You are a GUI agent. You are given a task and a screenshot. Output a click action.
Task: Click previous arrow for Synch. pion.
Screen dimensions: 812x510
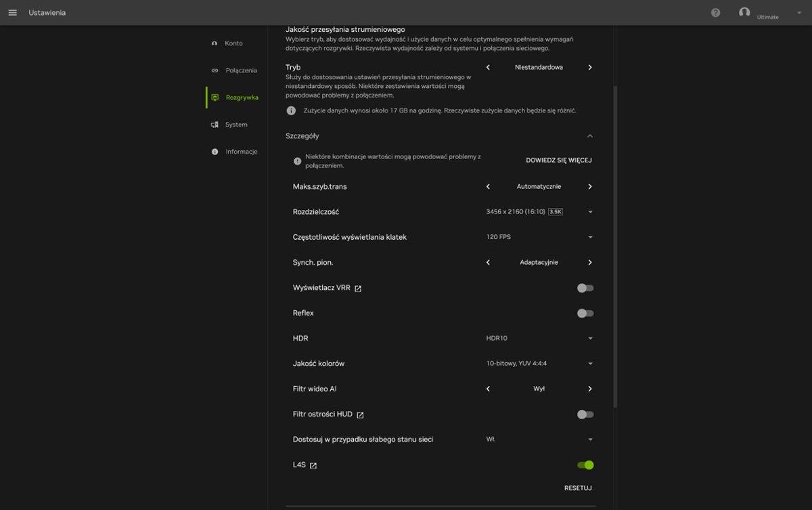pyautogui.click(x=488, y=263)
